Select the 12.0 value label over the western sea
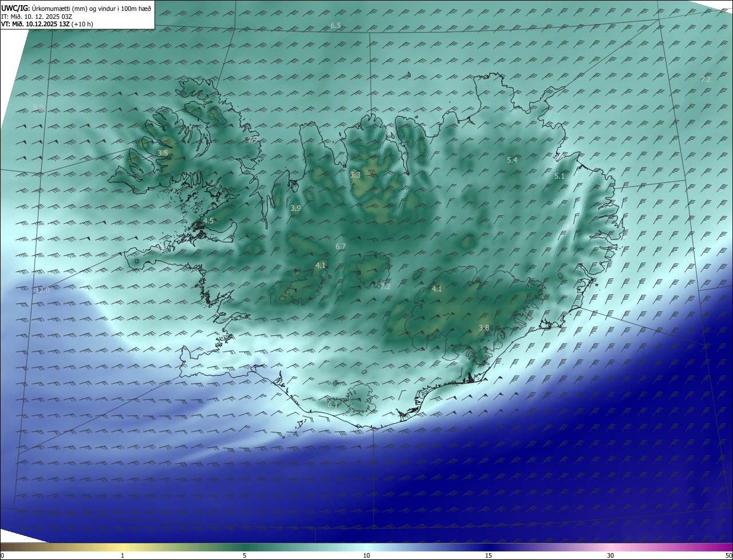Image resolution: width=733 pixels, height=560 pixels. (43, 290)
